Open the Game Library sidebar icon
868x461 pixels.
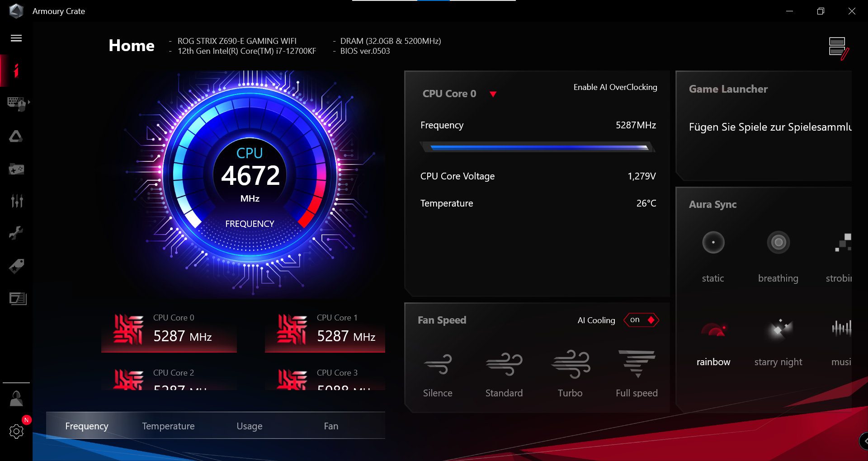[x=16, y=169]
